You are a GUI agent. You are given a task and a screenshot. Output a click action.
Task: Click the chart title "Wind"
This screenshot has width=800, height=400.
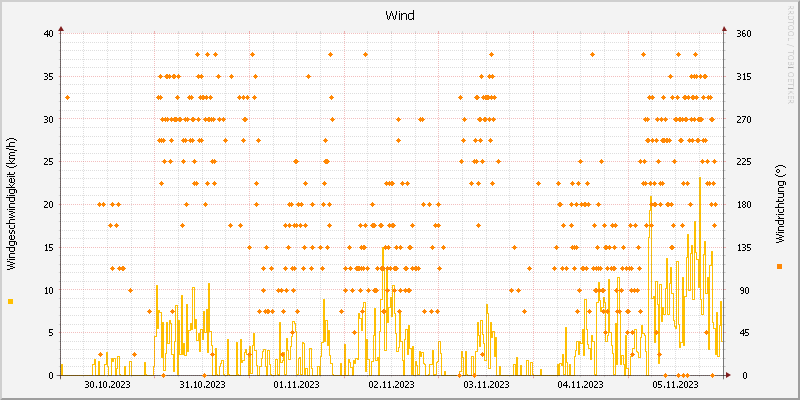400,16
